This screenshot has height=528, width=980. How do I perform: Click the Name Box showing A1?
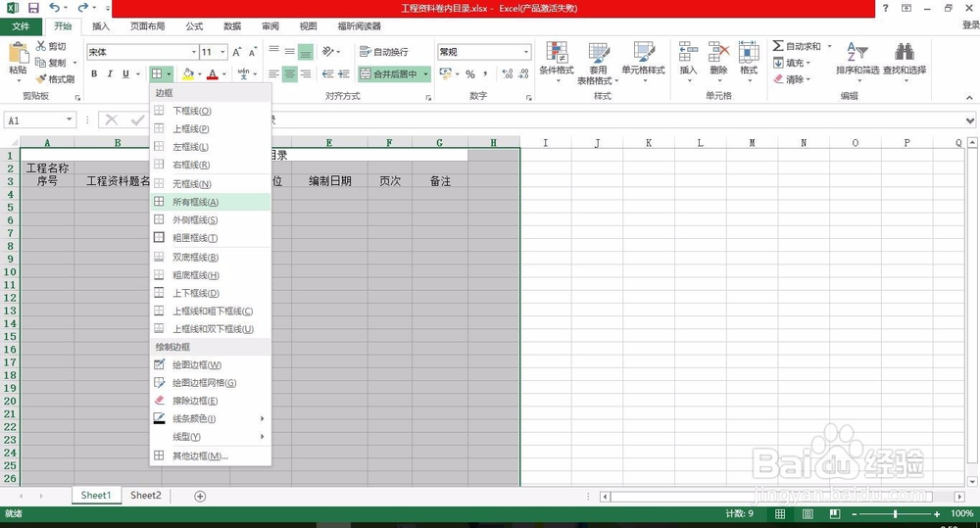[x=34, y=120]
